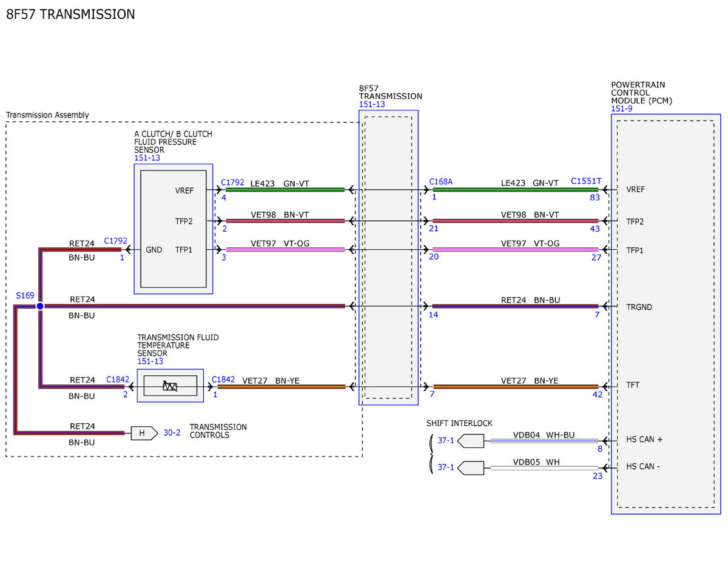Click the H off-page connector symbol
This screenshot has height=562, width=728.
[x=144, y=433]
